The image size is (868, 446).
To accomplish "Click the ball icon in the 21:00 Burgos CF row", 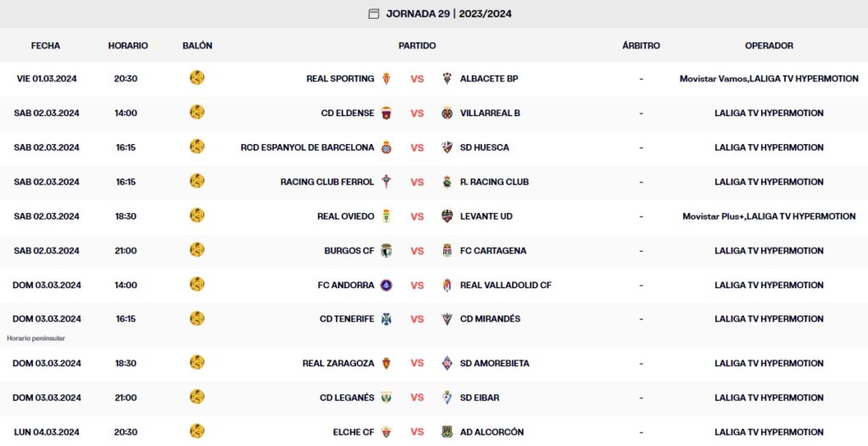I will coord(197,250).
